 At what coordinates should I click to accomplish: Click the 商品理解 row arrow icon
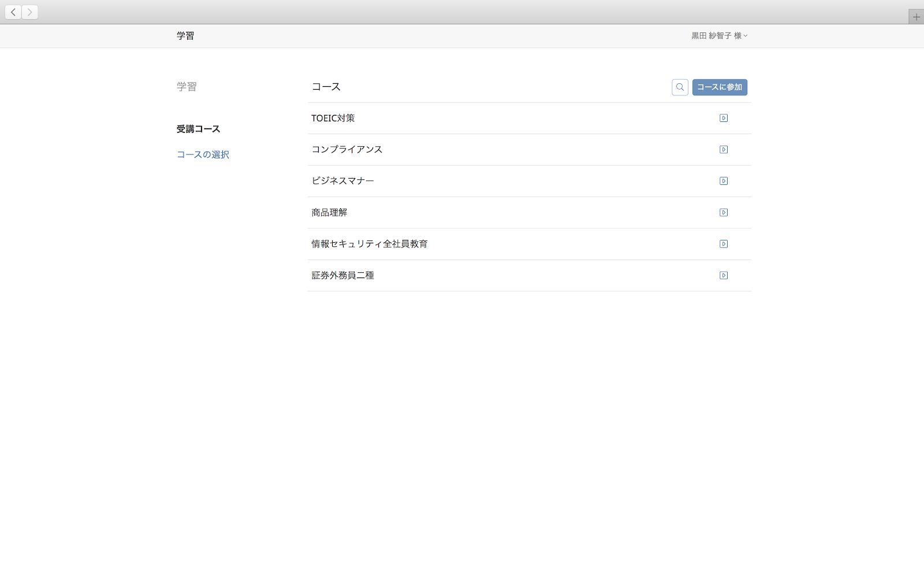pyautogui.click(x=723, y=213)
